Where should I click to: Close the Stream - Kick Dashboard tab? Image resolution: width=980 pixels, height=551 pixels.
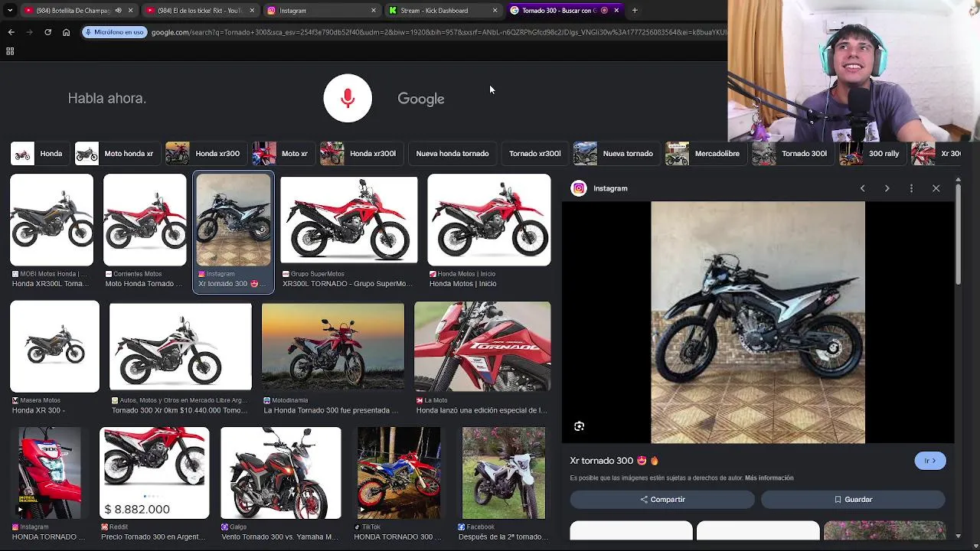point(495,11)
